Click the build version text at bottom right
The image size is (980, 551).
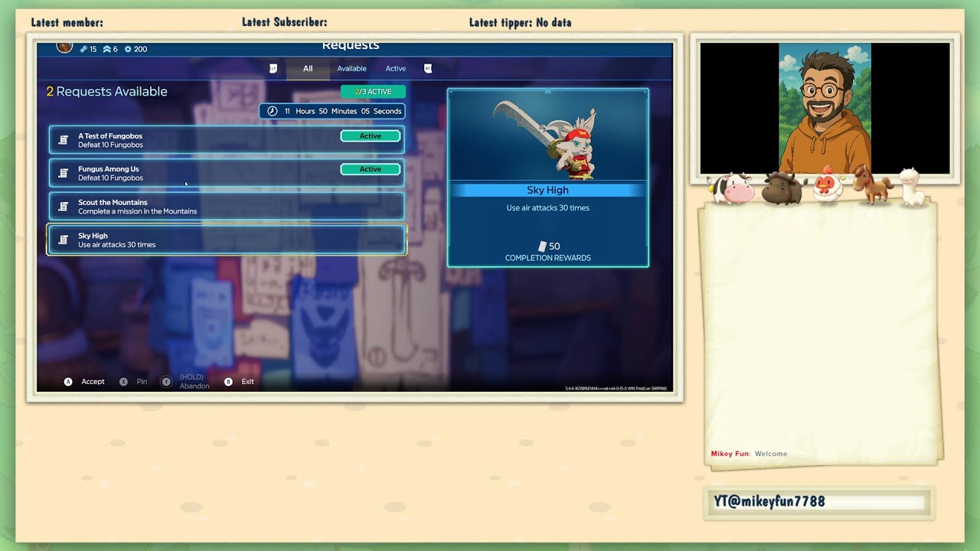click(x=616, y=389)
